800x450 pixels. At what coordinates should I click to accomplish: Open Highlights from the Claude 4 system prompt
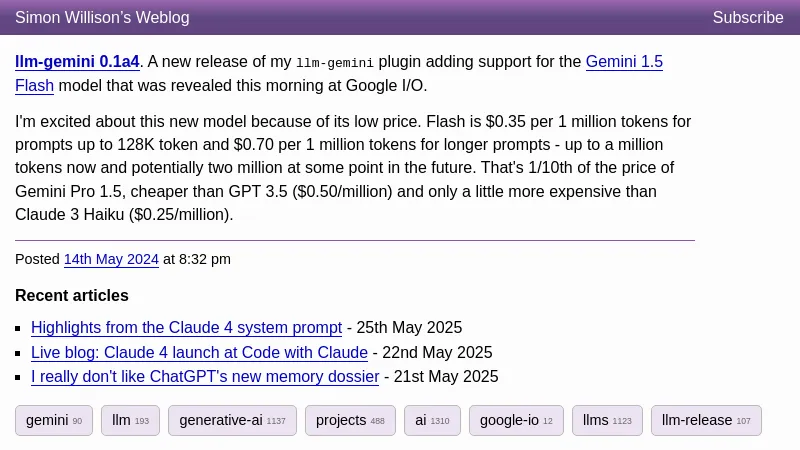[186, 327]
